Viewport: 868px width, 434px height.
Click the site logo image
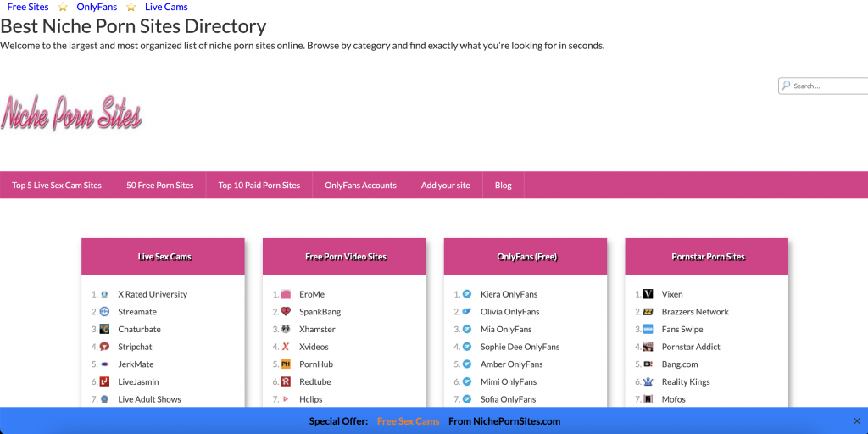point(71,113)
